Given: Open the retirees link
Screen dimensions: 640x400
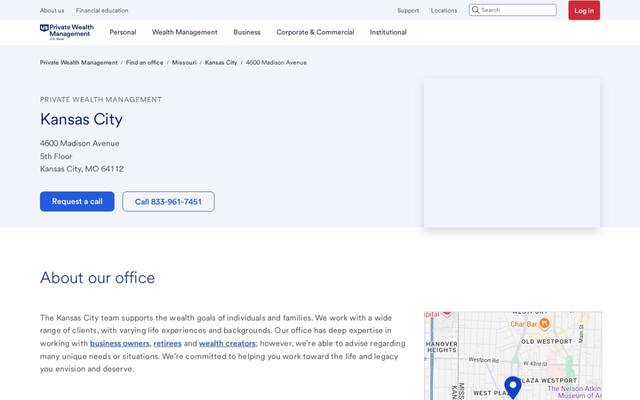Looking at the screenshot, I should coord(167,343).
